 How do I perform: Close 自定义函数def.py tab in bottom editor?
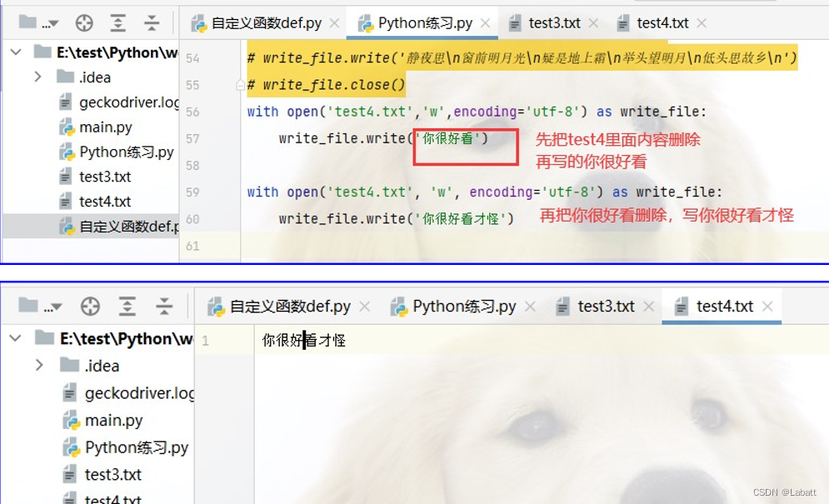tap(364, 307)
